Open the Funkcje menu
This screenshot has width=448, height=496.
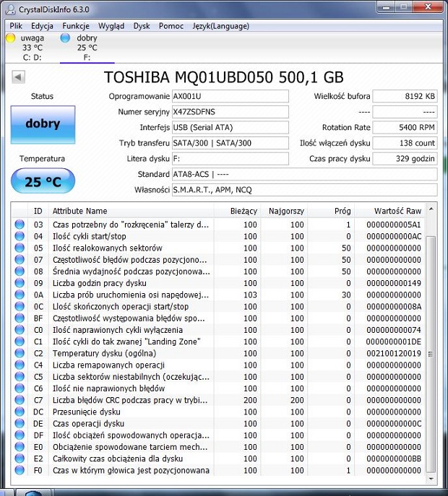[76, 26]
